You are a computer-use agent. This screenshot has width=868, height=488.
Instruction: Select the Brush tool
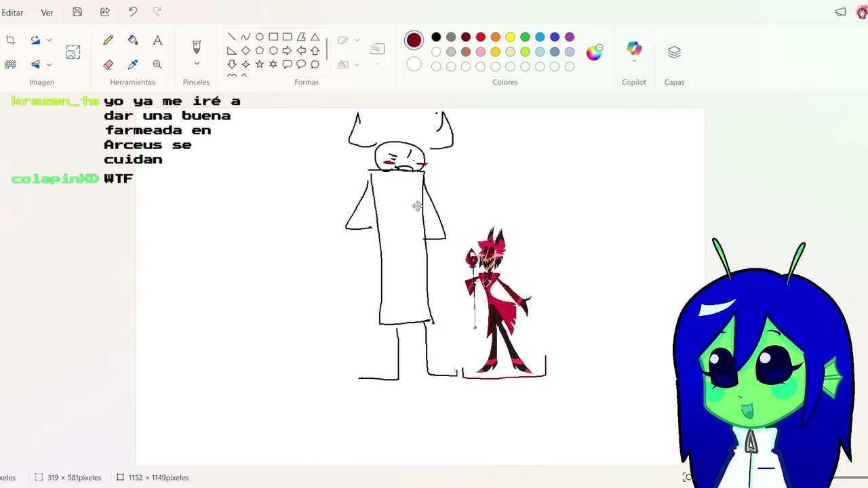coord(197,46)
